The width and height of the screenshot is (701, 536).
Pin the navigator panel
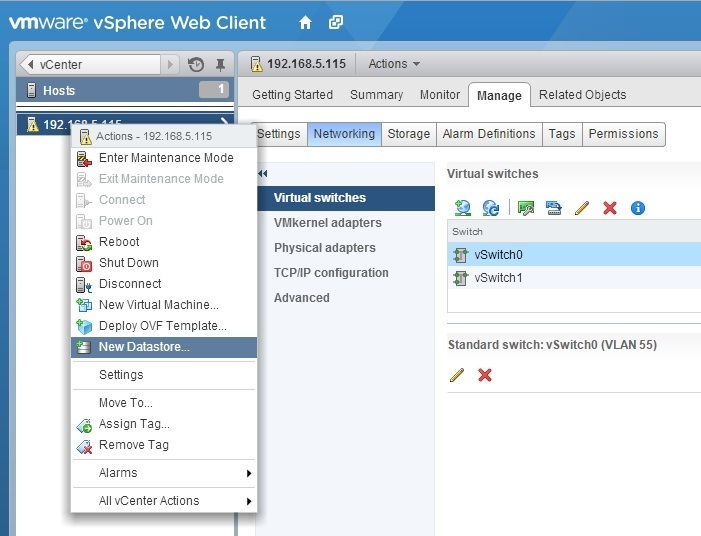click(220, 65)
